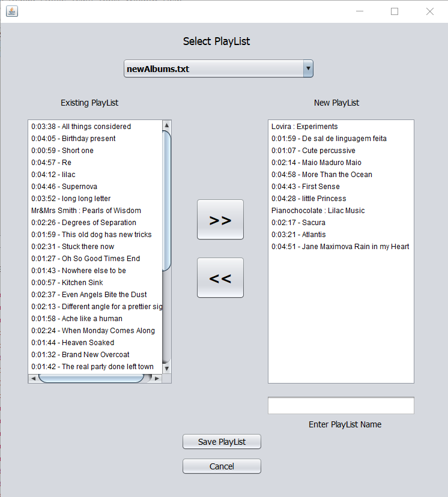Select the '0:04:12 - lilac' track

pos(95,175)
